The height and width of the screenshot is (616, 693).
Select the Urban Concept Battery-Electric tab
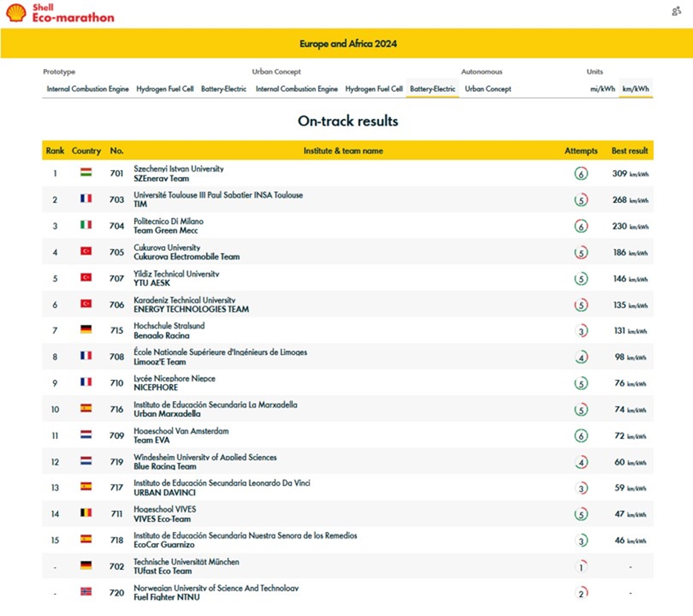(x=432, y=89)
